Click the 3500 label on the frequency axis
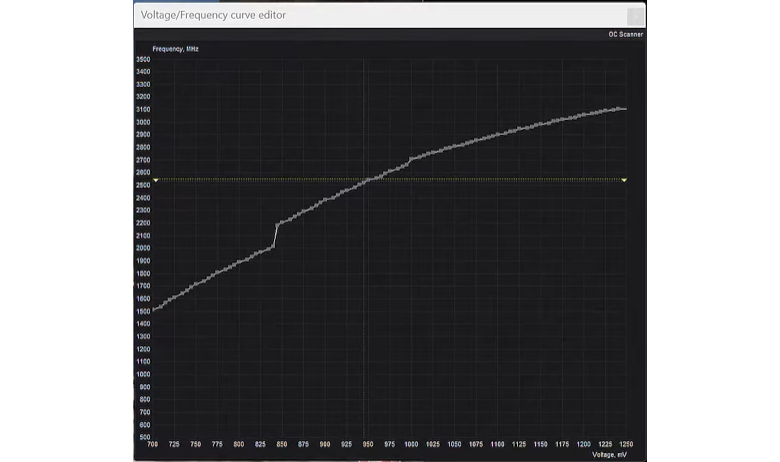 143,59
